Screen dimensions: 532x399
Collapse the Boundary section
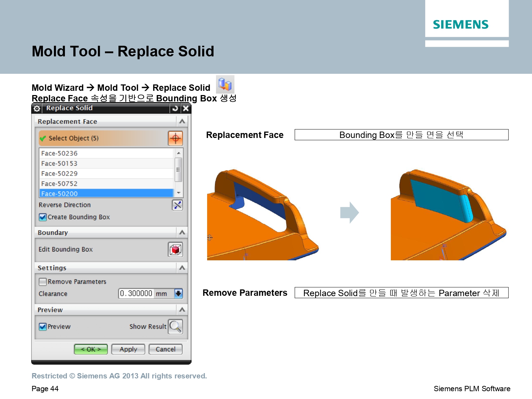pyautogui.click(x=182, y=232)
